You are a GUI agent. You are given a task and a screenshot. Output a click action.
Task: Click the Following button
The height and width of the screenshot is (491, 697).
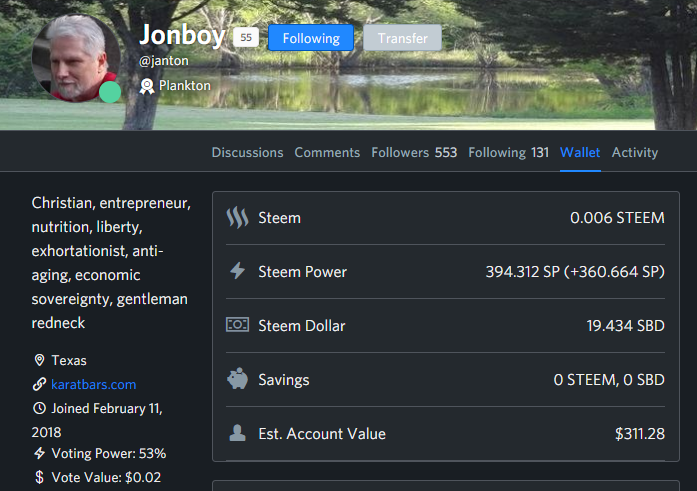click(311, 38)
